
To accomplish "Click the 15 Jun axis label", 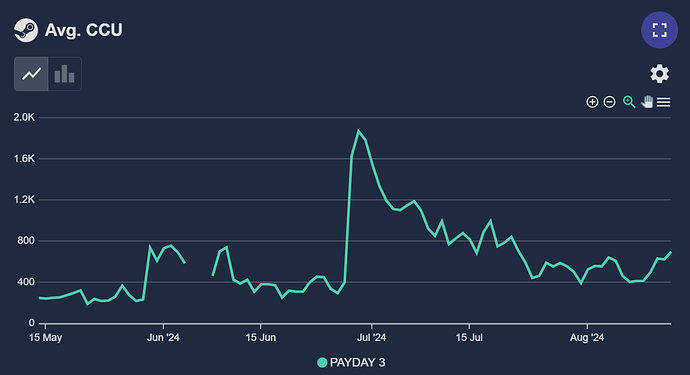I will [x=261, y=338].
